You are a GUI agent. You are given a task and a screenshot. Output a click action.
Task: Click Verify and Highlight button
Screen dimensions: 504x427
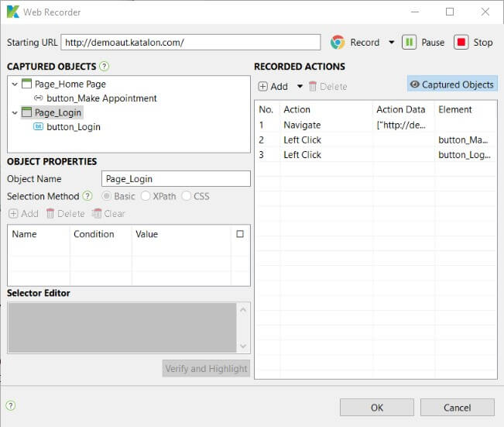tap(206, 368)
